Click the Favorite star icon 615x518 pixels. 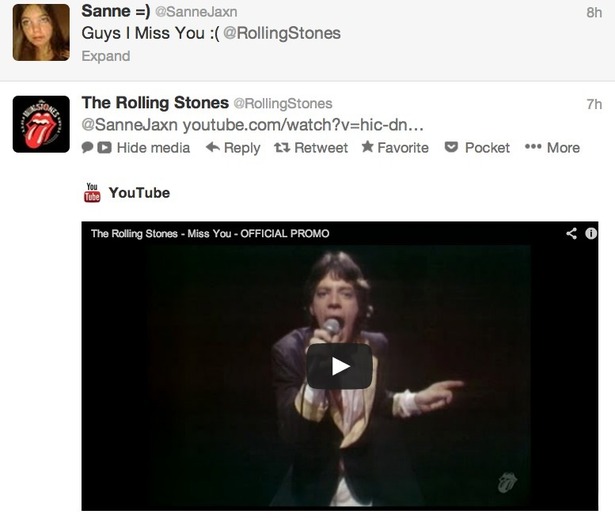367,147
